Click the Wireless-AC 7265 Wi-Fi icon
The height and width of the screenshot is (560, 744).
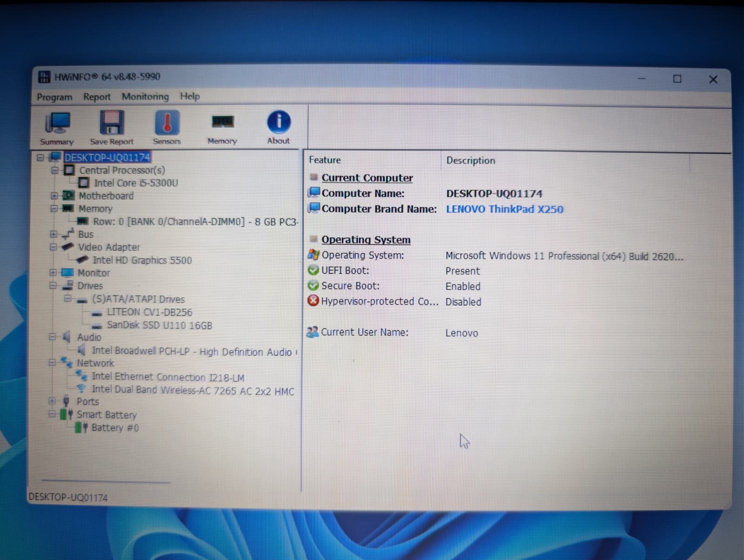point(81,389)
